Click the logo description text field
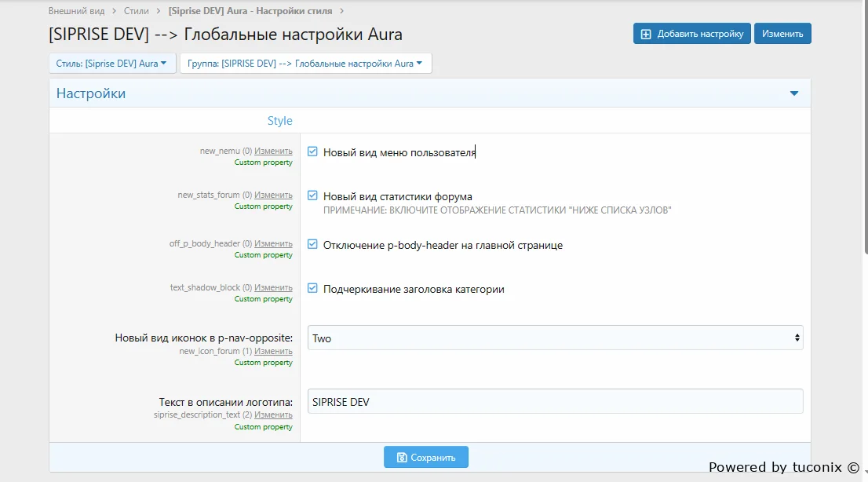 [x=555, y=401]
